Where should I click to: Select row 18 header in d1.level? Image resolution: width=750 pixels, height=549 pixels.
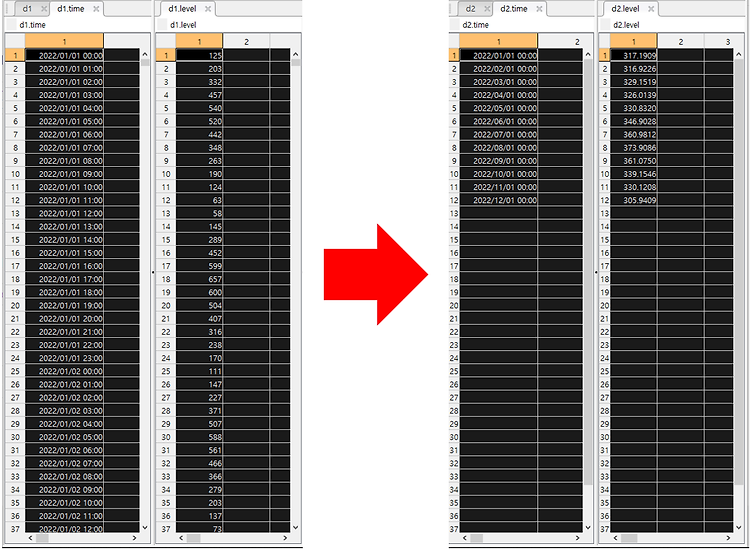pyautogui.click(x=165, y=279)
